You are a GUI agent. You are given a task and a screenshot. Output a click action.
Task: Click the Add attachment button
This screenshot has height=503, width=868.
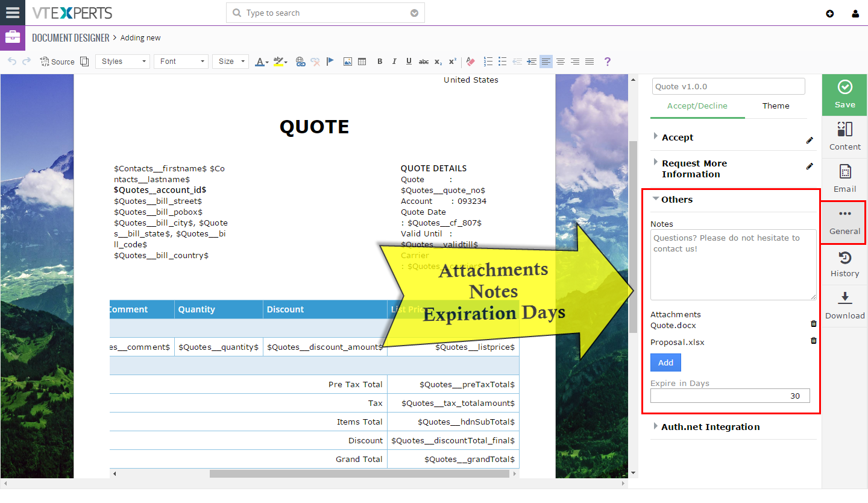tap(665, 362)
